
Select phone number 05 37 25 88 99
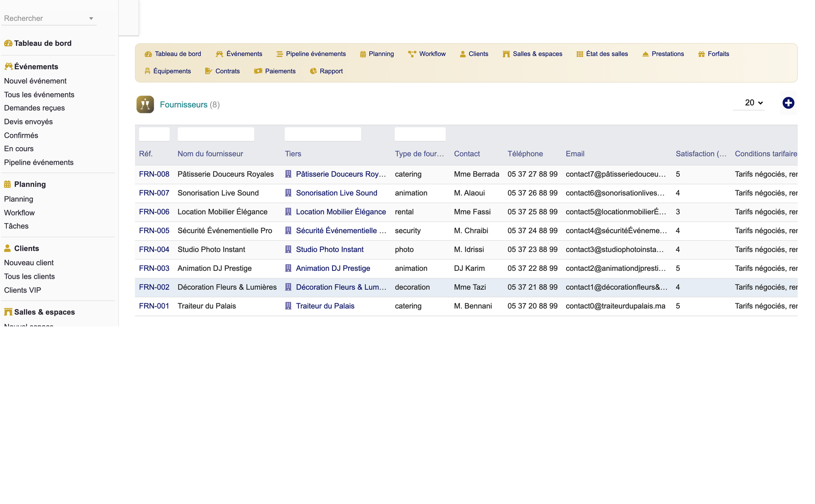tap(532, 212)
